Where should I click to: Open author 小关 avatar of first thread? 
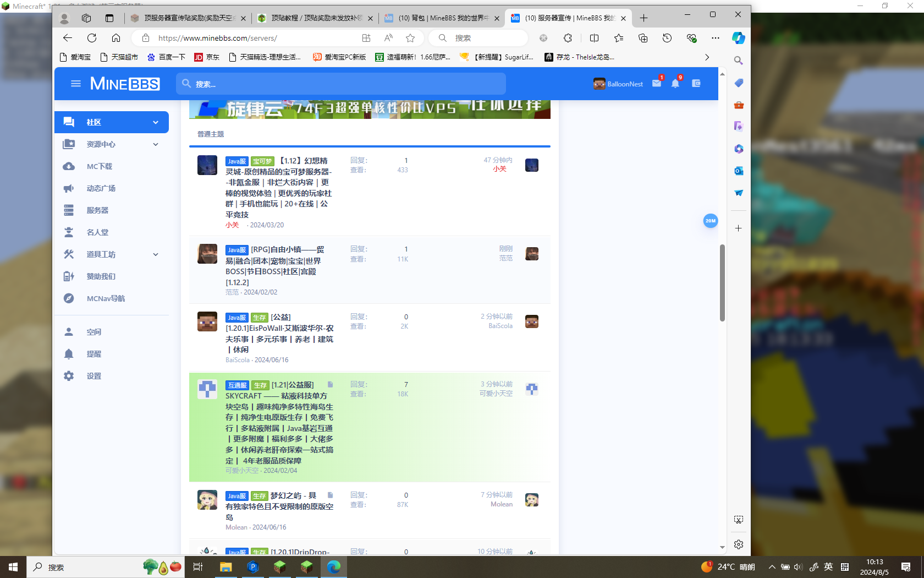click(x=207, y=165)
